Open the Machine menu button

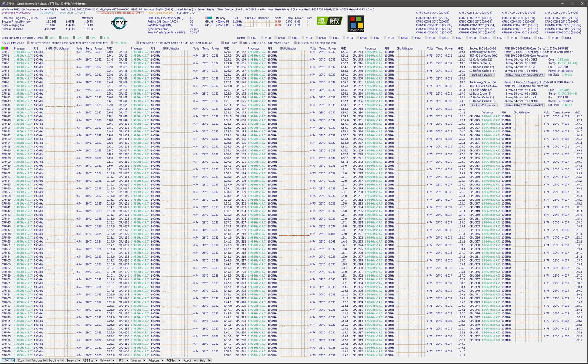point(54,360)
